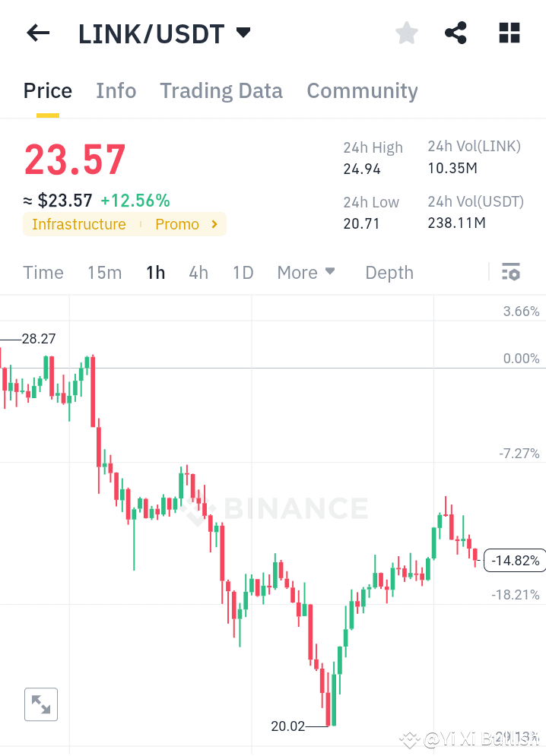Expand the More timeframe dropdown
The height and width of the screenshot is (756, 546).
click(x=306, y=272)
